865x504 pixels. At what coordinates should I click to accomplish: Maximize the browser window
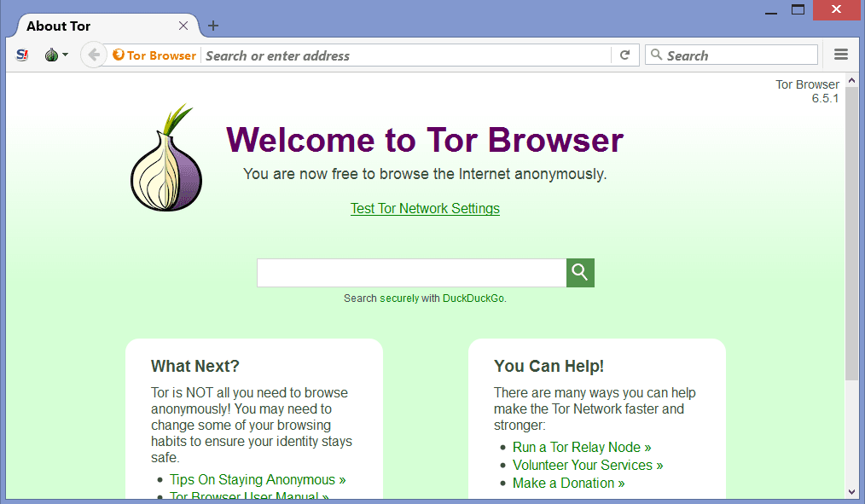coord(798,10)
